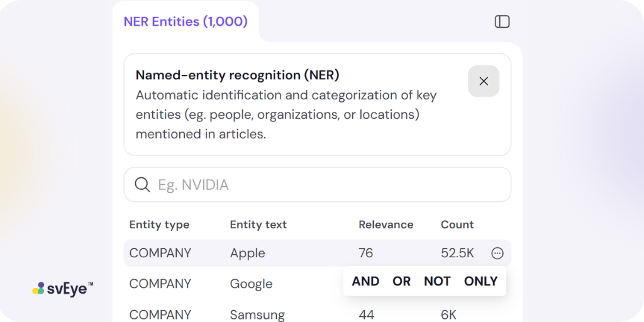The width and height of the screenshot is (644, 322).
Task: Toggle the sidebar panel icon
Action: tap(502, 21)
